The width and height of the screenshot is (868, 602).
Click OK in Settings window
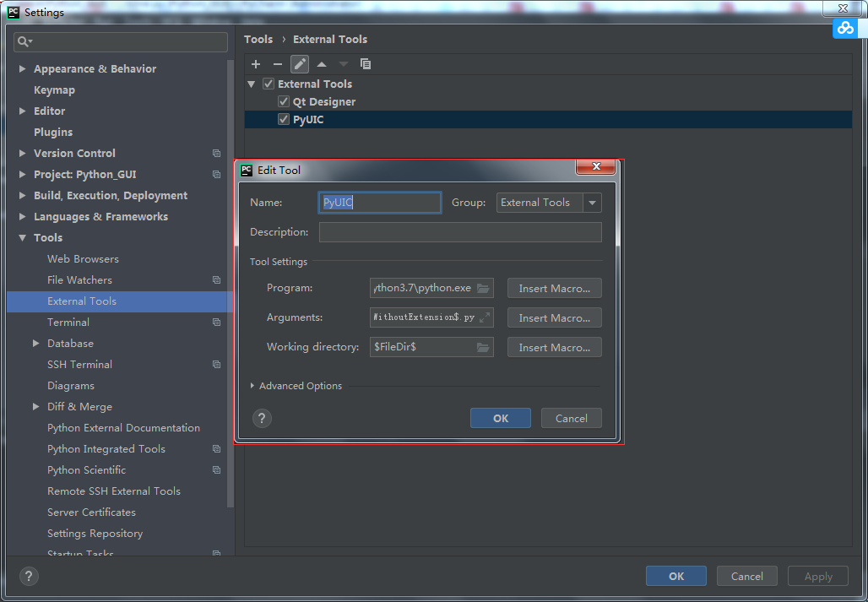pyautogui.click(x=676, y=576)
